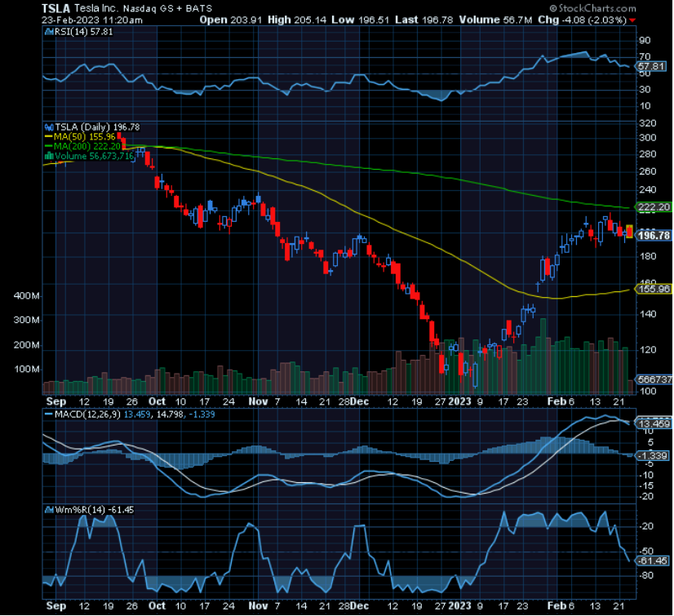Select the RSI(14) indicator legend icon
Image resolution: width=674 pixels, height=616 pixels.
tap(47, 33)
